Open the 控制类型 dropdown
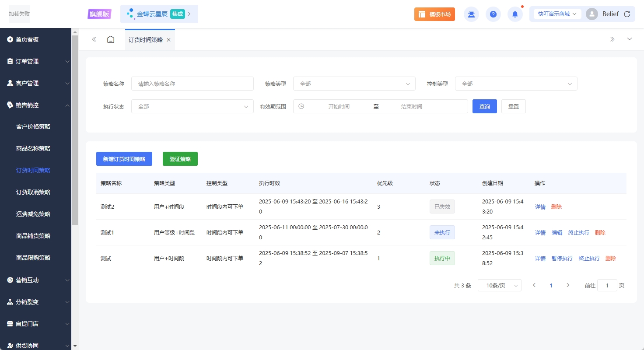Image resolution: width=644 pixels, height=350 pixels. (x=516, y=84)
